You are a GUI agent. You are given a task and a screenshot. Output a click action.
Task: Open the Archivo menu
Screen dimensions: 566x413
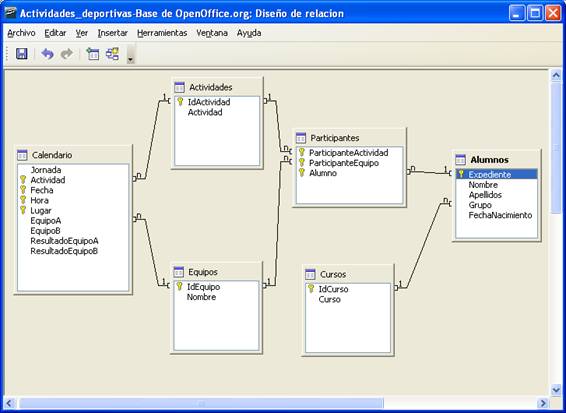[x=21, y=33]
